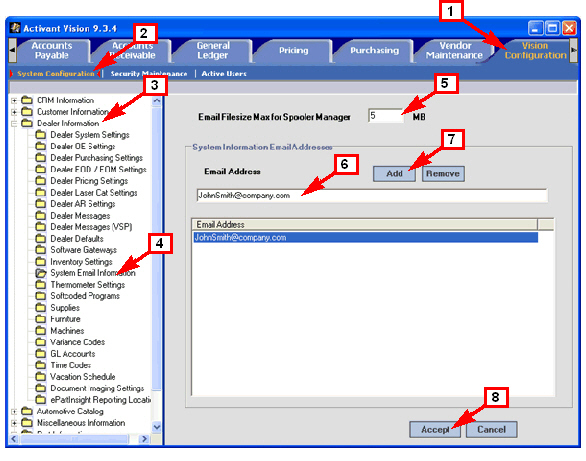Open the Accounts Payable tab

coord(52,50)
